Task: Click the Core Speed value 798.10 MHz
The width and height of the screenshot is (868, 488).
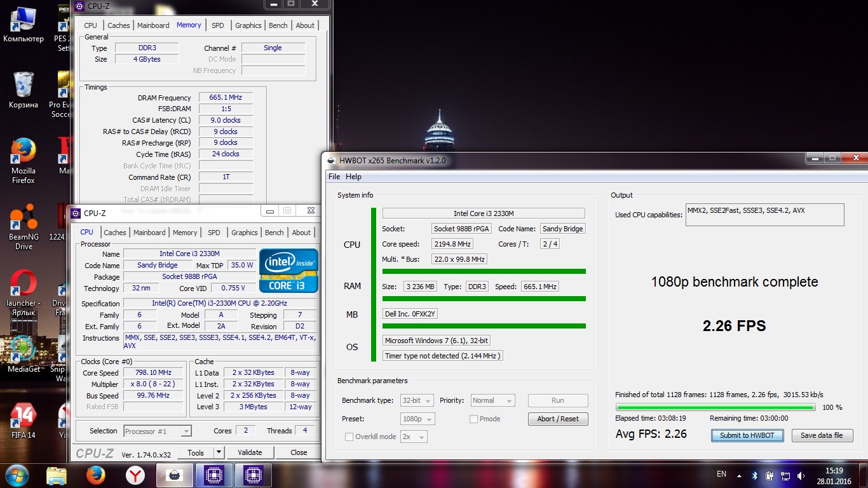Action: pyautogui.click(x=153, y=373)
